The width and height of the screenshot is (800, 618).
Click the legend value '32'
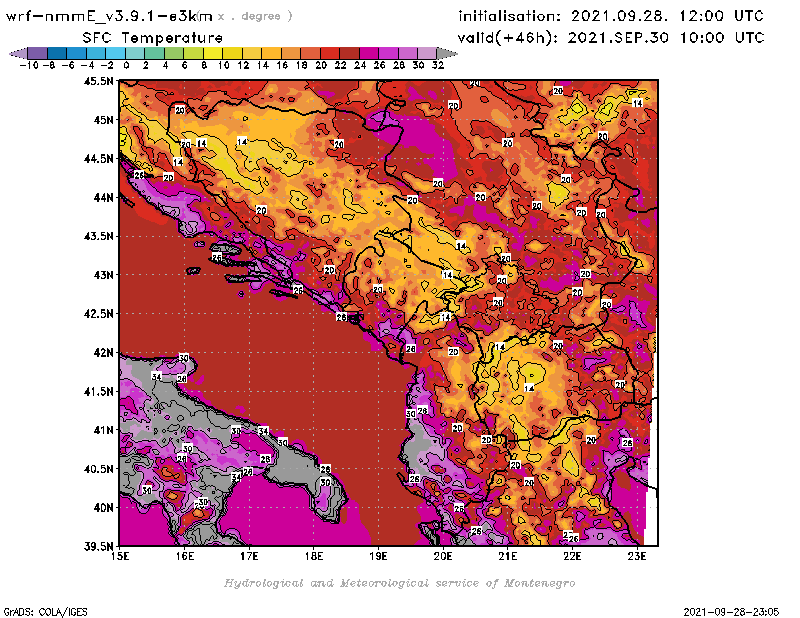coord(438,65)
